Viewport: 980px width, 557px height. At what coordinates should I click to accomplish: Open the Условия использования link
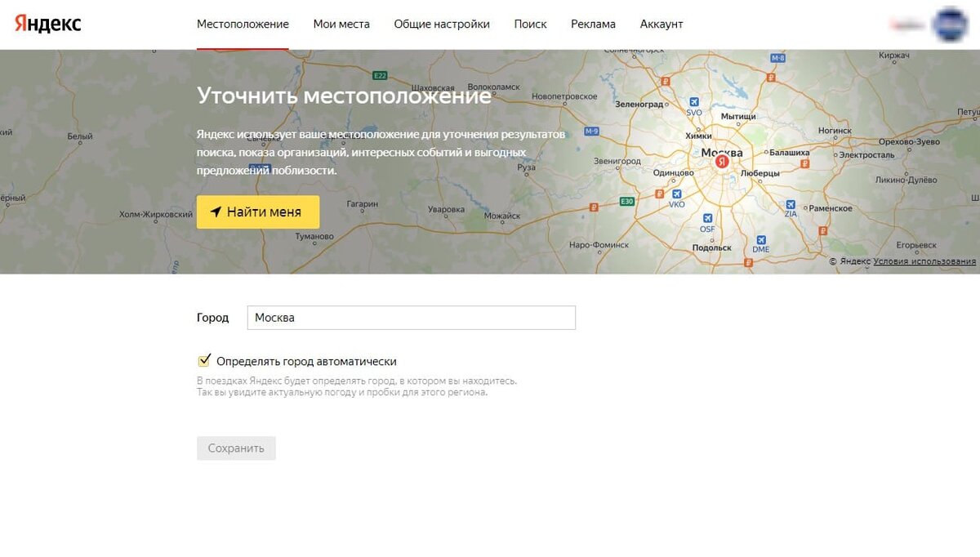(924, 261)
